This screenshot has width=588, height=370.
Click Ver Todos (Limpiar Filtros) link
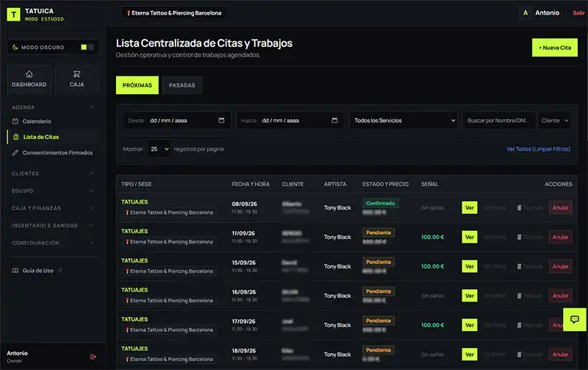tap(539, 149)
